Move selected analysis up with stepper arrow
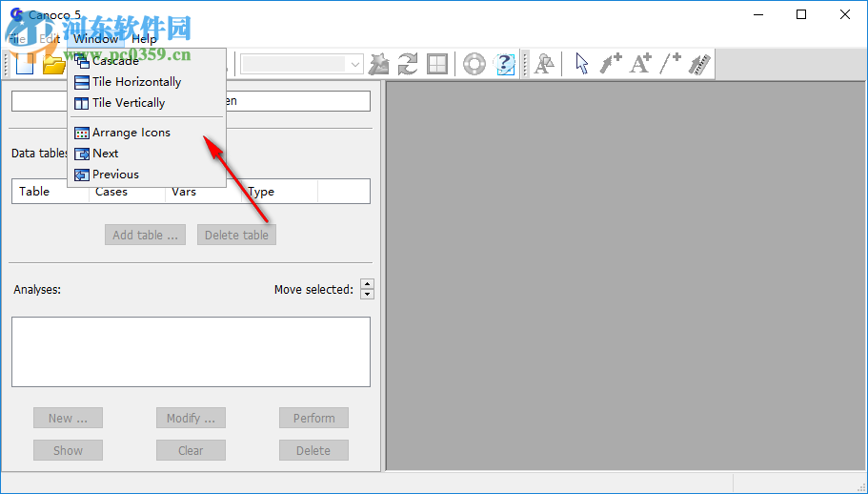 tap(367, 284)
